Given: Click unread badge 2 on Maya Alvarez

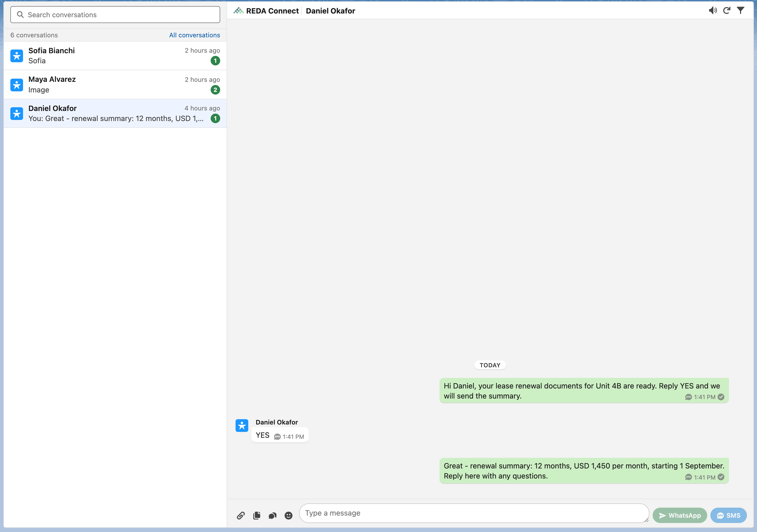Looking at the screenshot, I should point(215,90).
